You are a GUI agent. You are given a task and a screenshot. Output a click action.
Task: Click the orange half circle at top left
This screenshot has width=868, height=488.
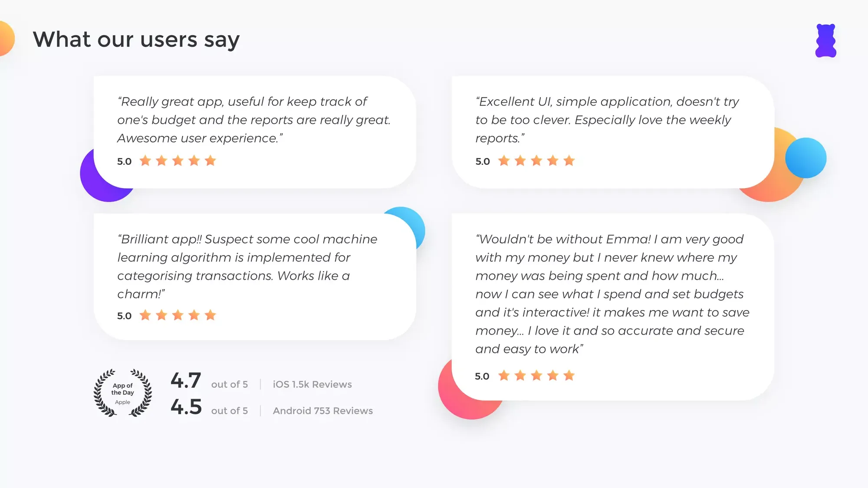click(7, 39)
